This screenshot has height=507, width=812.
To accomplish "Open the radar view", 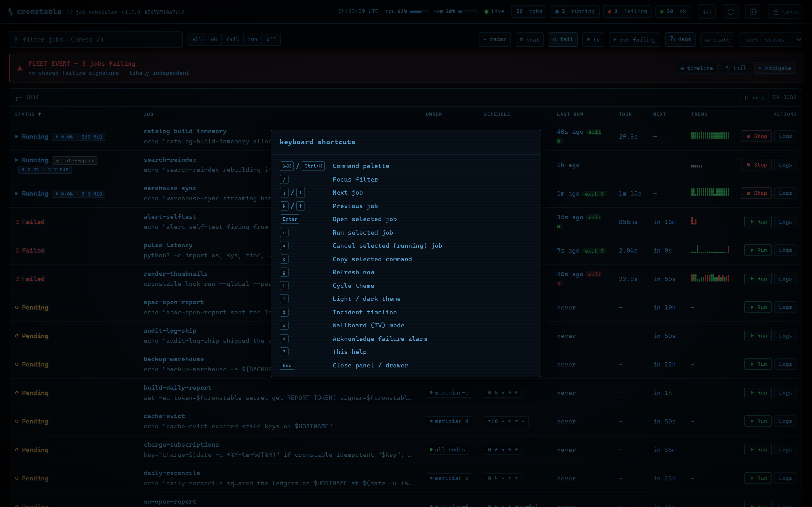I will [x=495, y=40].
